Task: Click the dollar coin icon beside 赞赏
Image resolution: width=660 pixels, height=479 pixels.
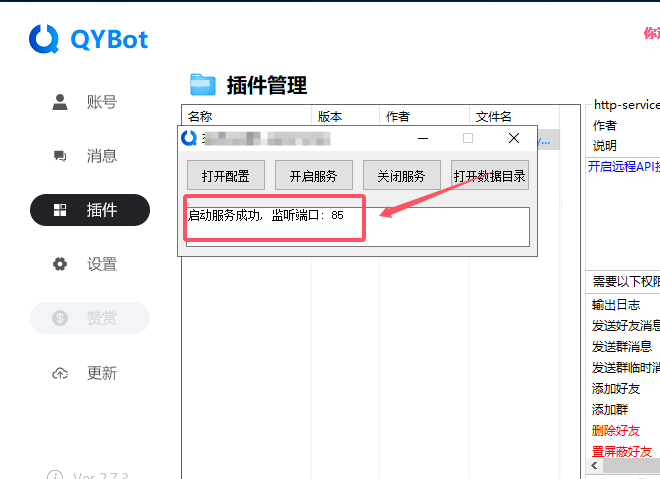Action: (x=60, y=318)
